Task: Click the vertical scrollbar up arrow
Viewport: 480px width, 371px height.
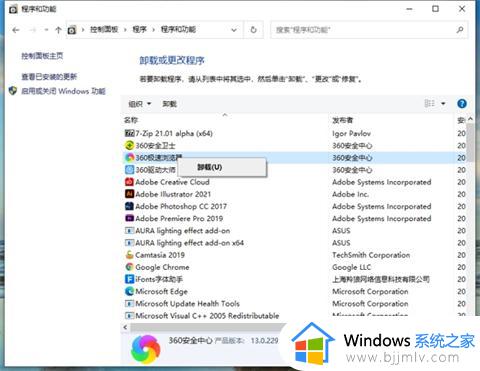Action: click(470, 119)
